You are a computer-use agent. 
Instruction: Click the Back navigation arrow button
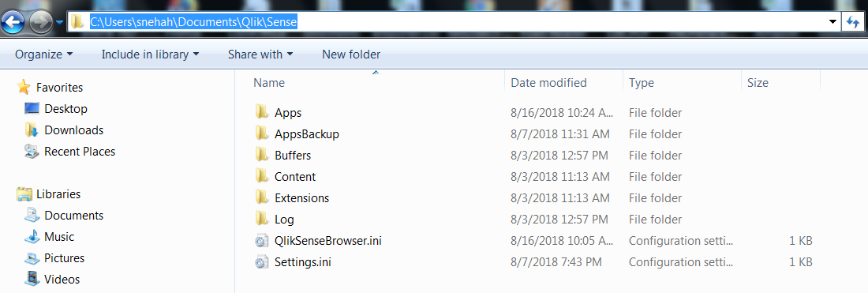pyautogui.click(x=13, y=23)
